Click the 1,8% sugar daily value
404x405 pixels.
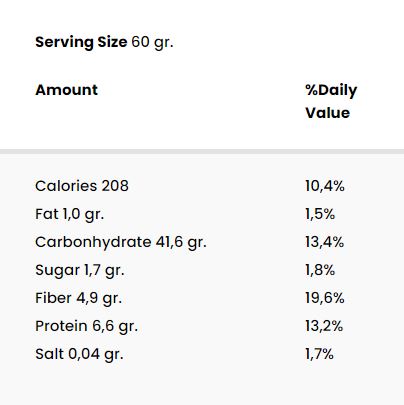click(320, 270)
